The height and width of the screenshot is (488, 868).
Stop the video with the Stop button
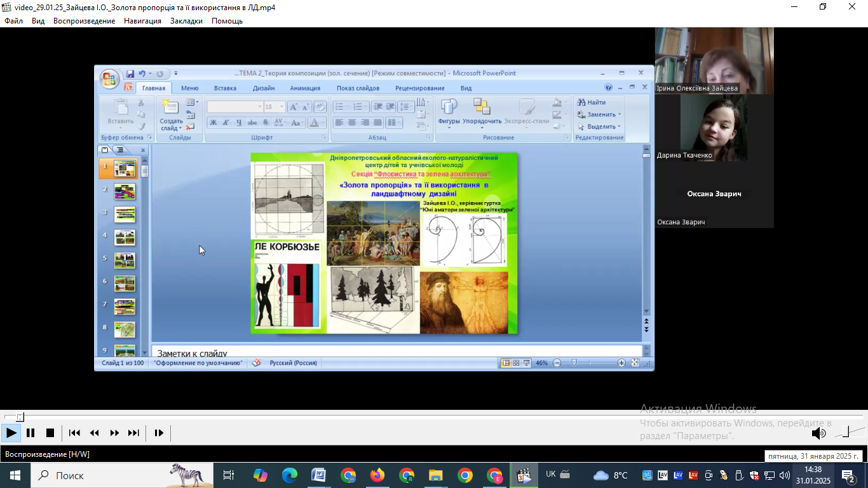coord(50,433)
